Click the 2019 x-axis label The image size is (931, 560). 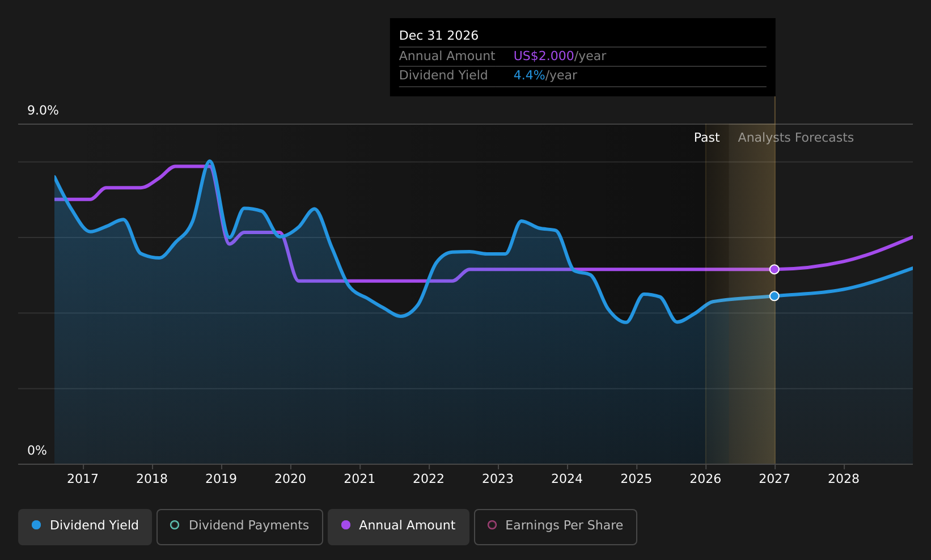coord(221,479)
